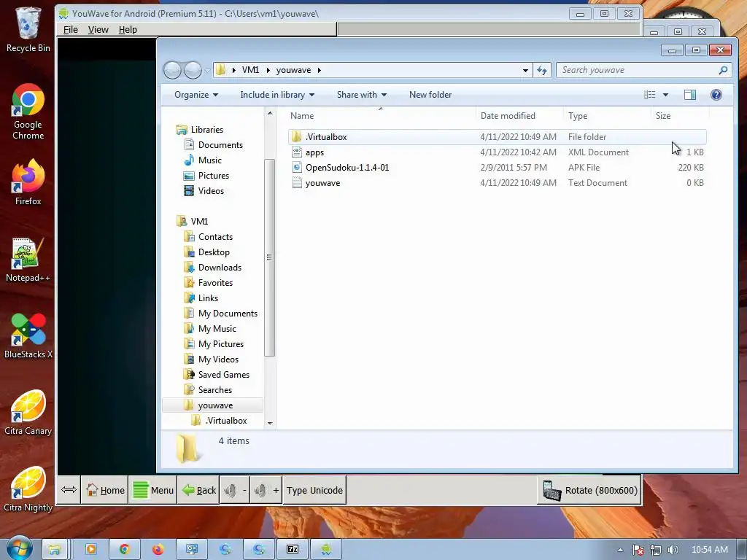Click YouWave Home button
This screenshot has width=747, height=560.
(x=105, y=490)
